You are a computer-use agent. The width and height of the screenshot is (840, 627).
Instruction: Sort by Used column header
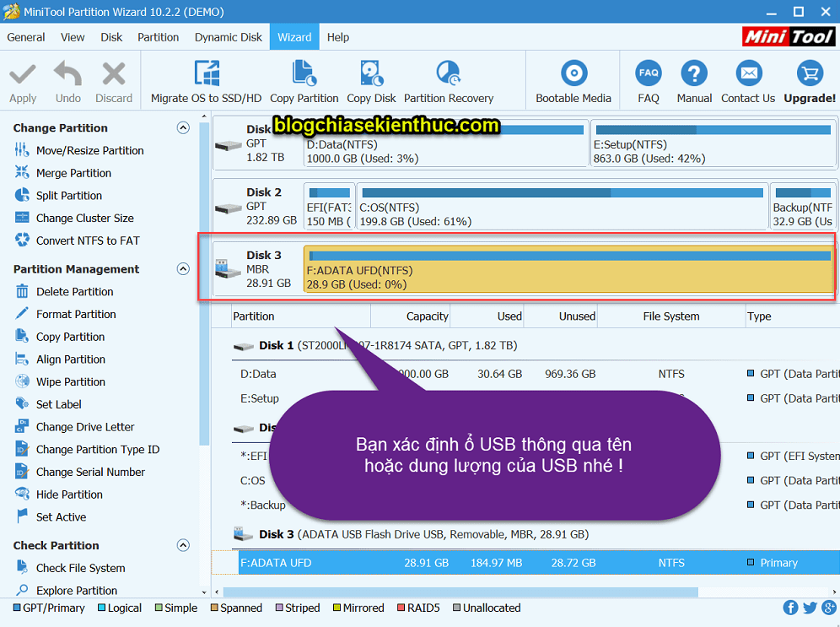point(487,316)
